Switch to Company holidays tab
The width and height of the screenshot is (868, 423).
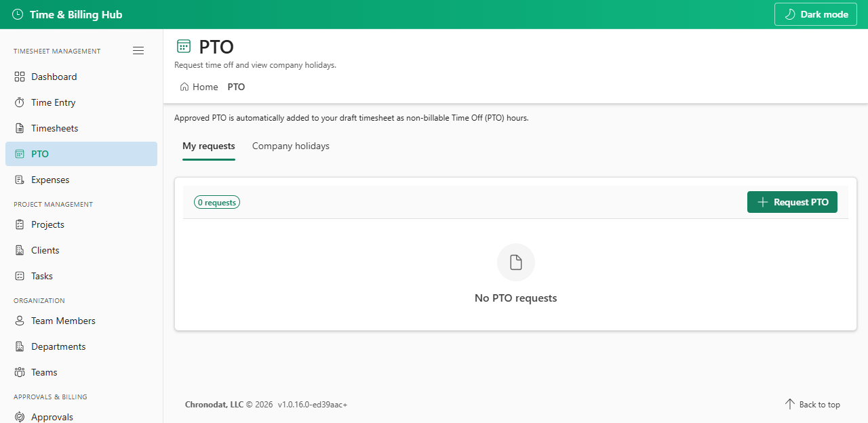pyautogui.click(x=291, y=146)
